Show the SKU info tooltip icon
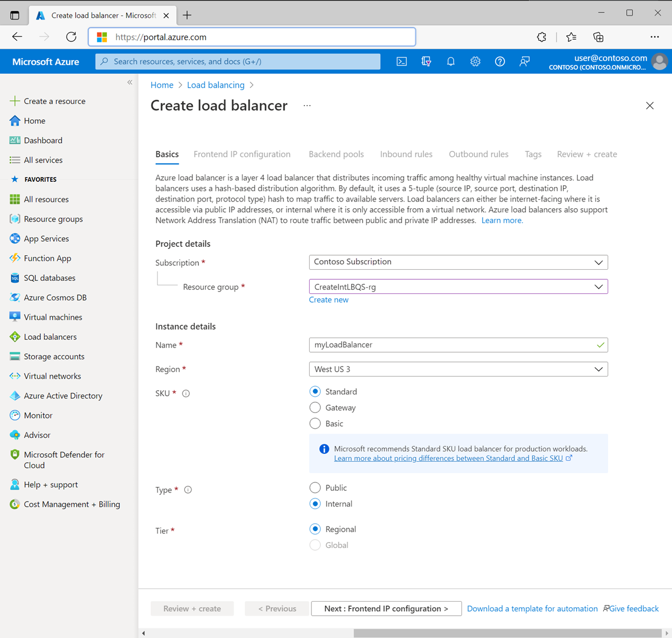Screen dimensions: 672x638 pos(186,393)
